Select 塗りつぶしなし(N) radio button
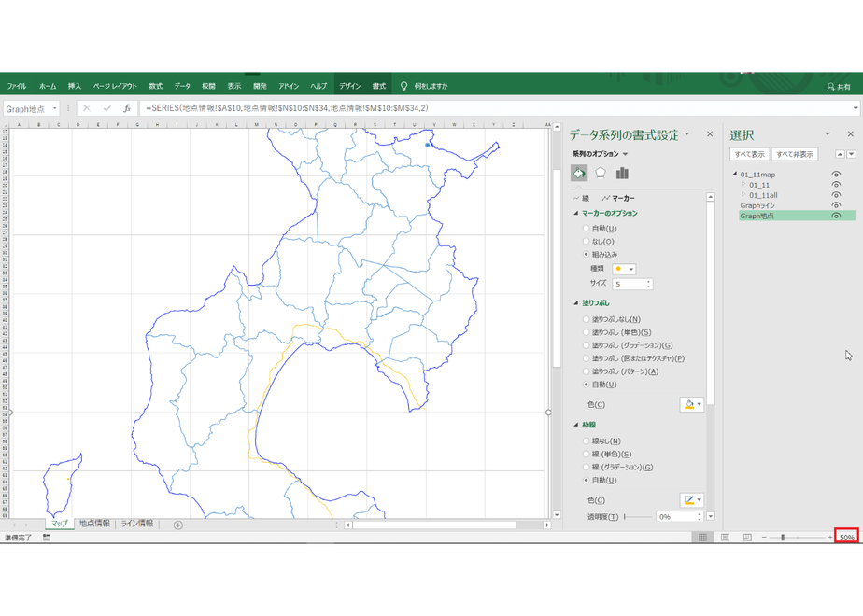This screenshot has width=863, height=616. 587,319
